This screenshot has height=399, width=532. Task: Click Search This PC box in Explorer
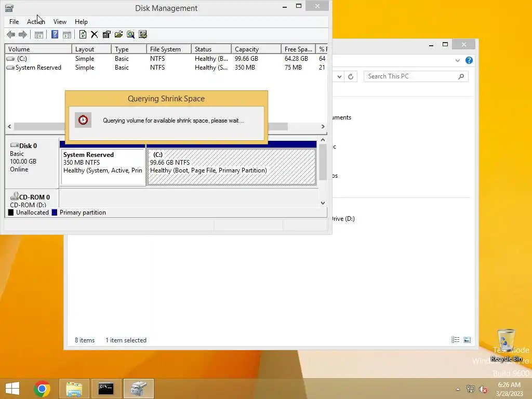click(416, 76)
